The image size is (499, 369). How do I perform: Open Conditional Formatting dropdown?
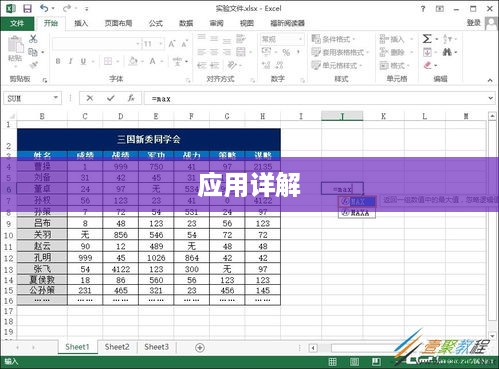tap(333, 39)
